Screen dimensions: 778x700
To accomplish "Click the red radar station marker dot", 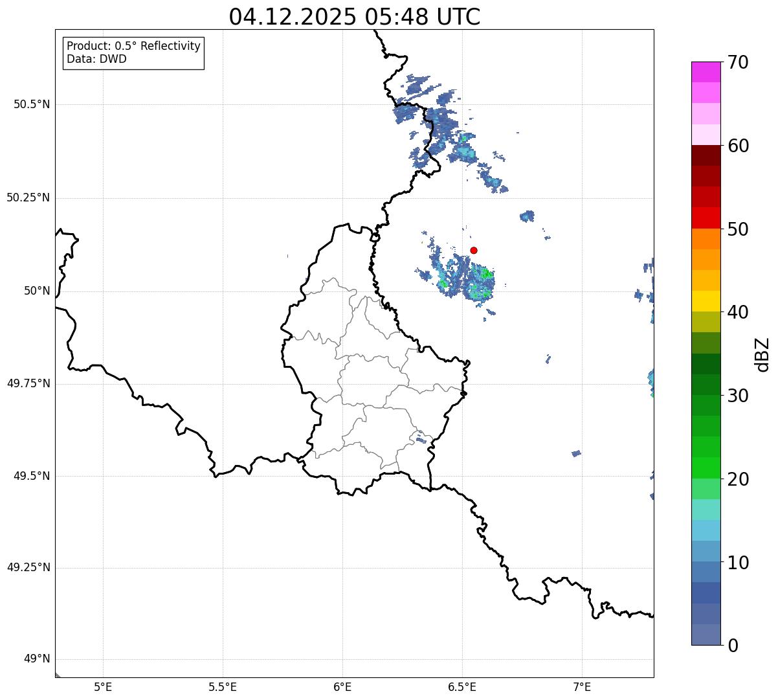I will [x=474, y=250].
